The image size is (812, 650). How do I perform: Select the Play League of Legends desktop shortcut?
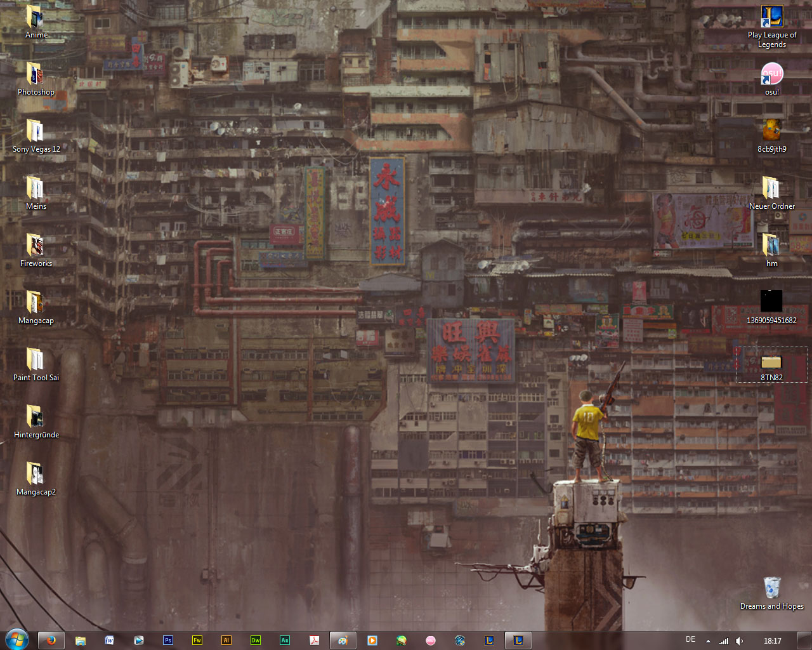[771, 27]
